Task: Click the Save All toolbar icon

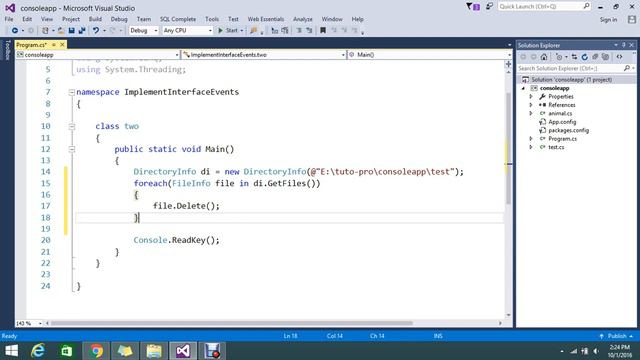Action: point(82,31)
